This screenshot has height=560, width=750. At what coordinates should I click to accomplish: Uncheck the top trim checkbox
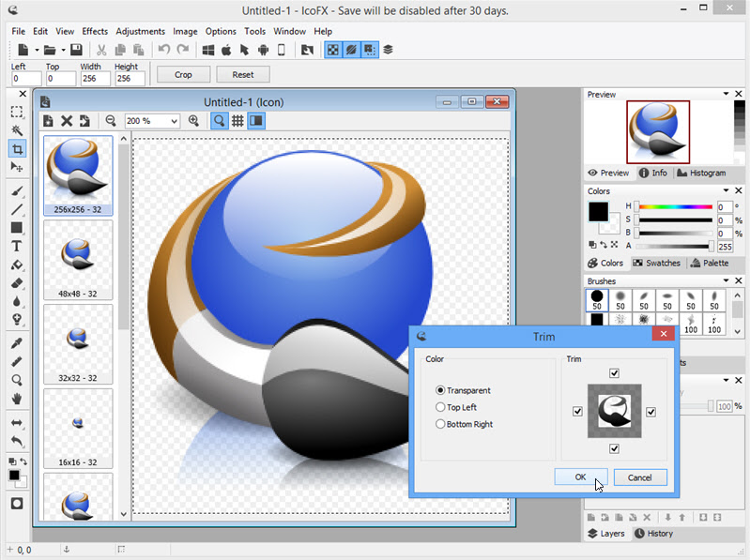tap(614, 373)
